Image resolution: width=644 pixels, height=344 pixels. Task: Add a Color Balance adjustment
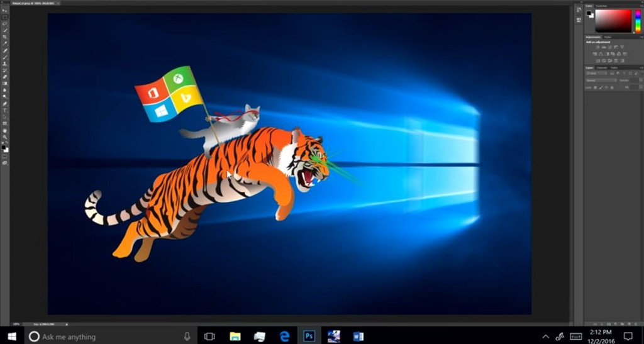point(601,54)
